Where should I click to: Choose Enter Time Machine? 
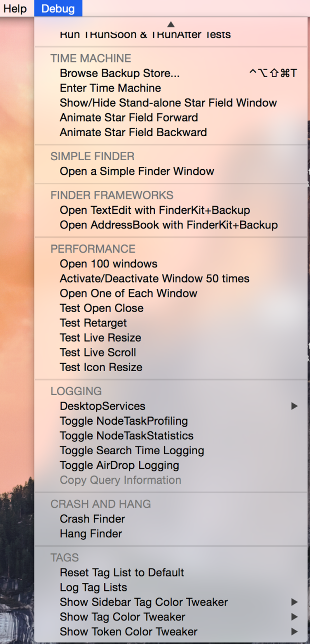(x=110, y=88)
